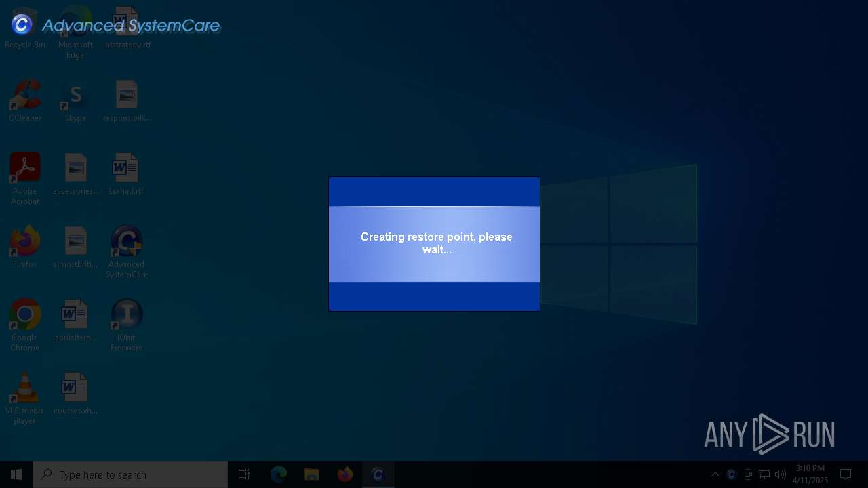Screen dimensions: 868x488
Task: Open the volume control icon
Action: point(781,474)
